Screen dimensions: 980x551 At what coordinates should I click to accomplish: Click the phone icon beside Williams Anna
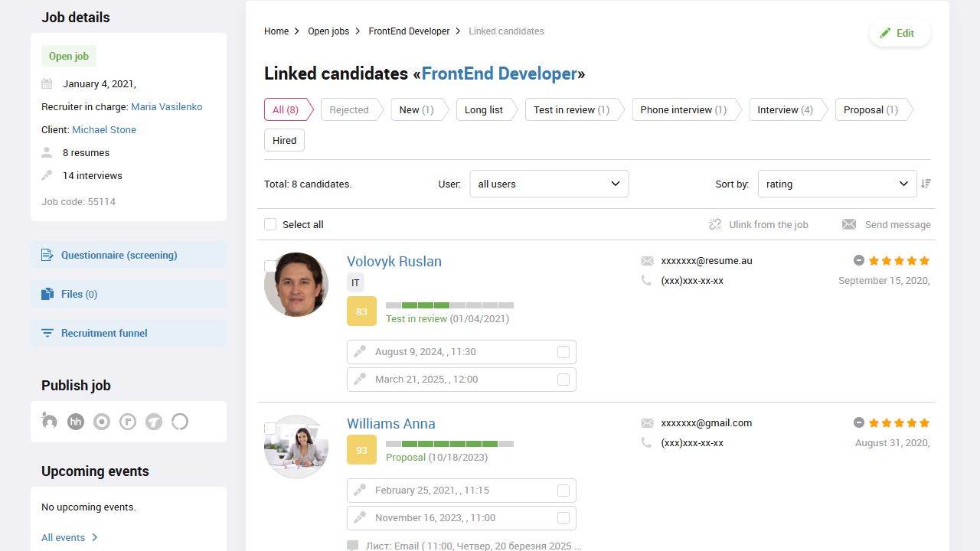coord(647,442)
